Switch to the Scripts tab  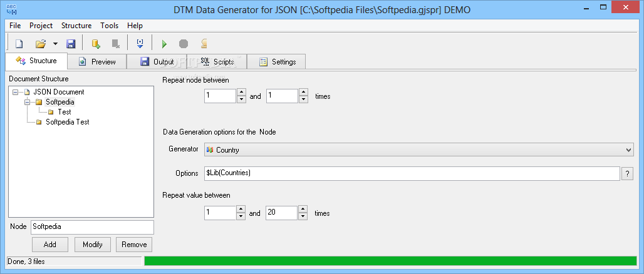pos(217,61)
